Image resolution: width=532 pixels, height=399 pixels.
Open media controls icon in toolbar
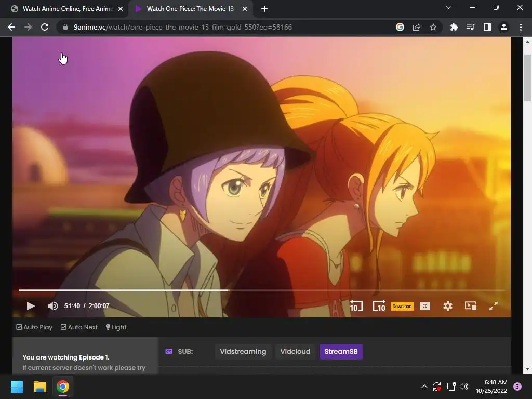(x=471, y=27)
